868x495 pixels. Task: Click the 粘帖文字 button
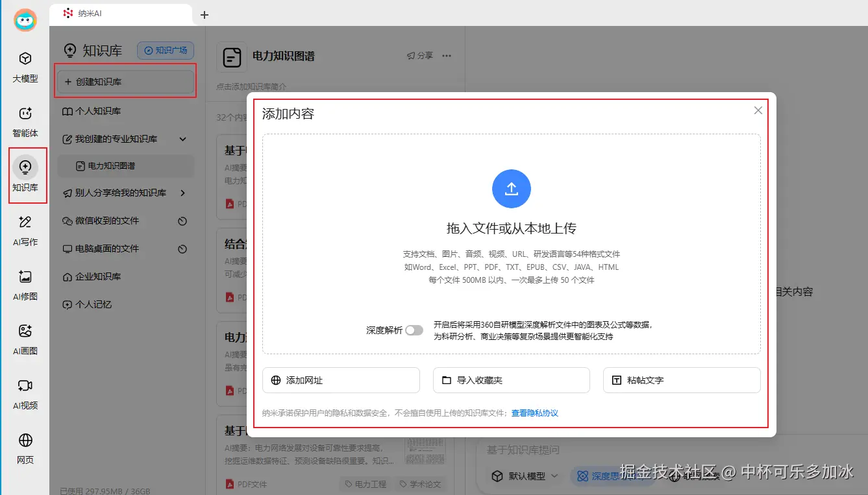[x=682, y=380]
